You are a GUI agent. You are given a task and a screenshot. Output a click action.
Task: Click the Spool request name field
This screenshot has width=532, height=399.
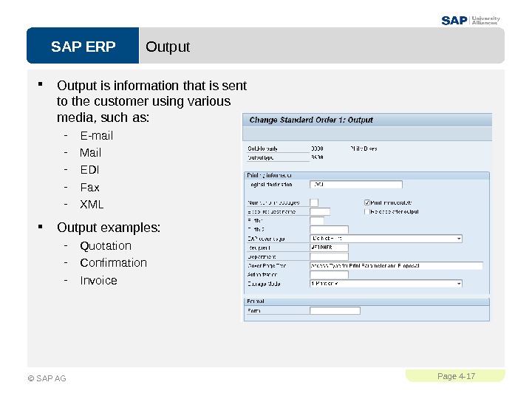point(319,211)
